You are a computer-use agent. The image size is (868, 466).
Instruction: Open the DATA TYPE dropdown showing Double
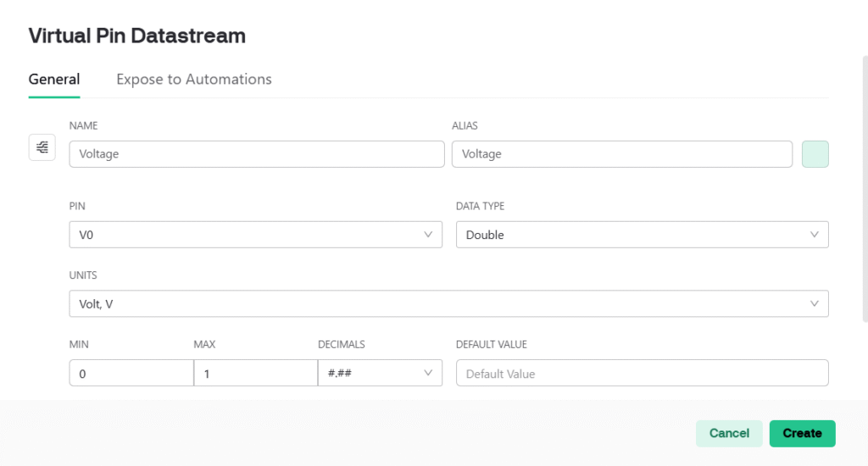tap(643, 235)
